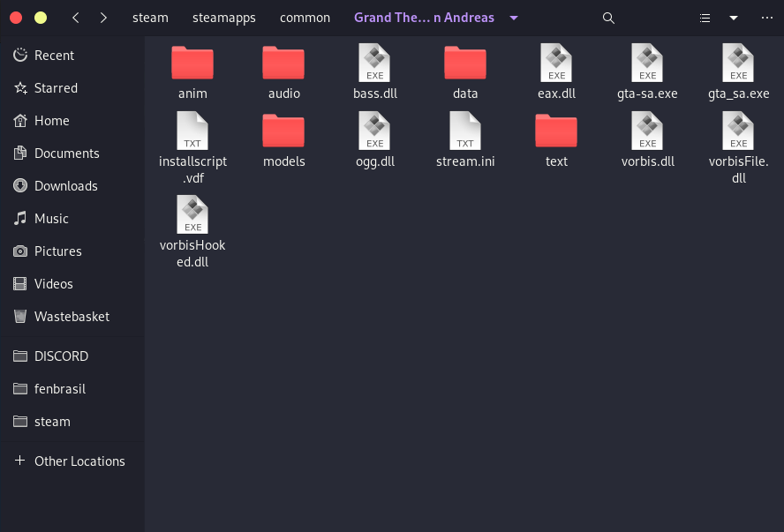Select the stream.ini file icon

[x=465, y=131]
